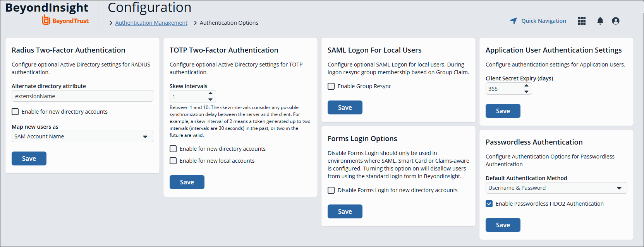This screenshot has width=644, height=247.
Task: Save the Forms Login Options settings
Action: pos(345,211)
